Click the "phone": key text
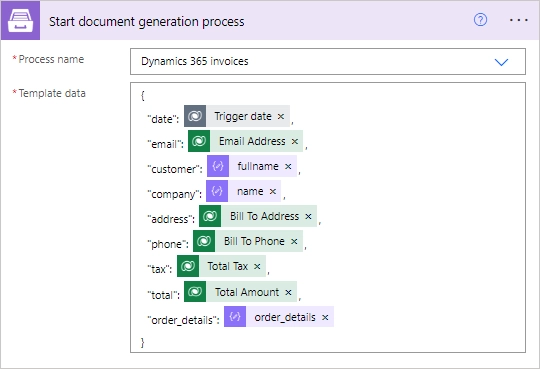The width and height of the screenshot is (540, 369). 168,244
